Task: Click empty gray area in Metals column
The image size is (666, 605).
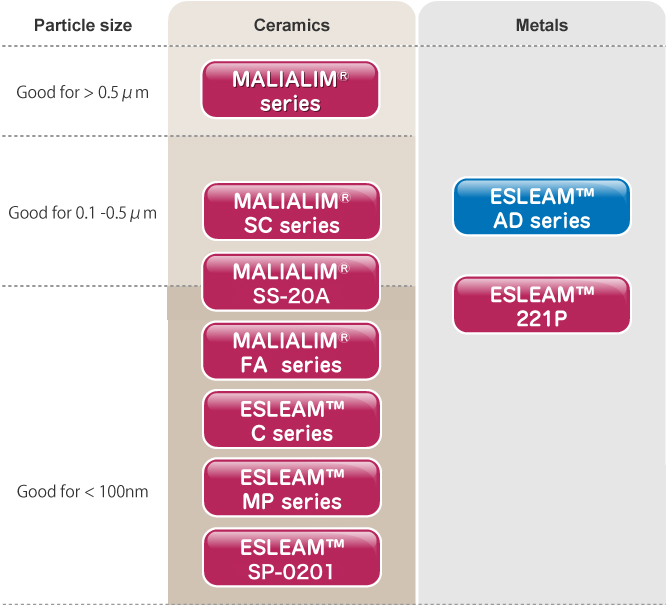Action: pyautogui.click(x=541, y=470)
